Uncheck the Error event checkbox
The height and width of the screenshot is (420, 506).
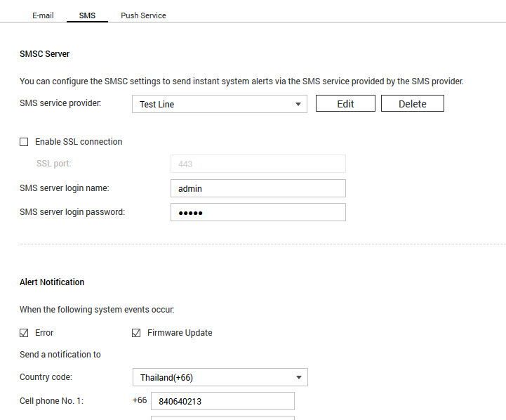[24, 333]
